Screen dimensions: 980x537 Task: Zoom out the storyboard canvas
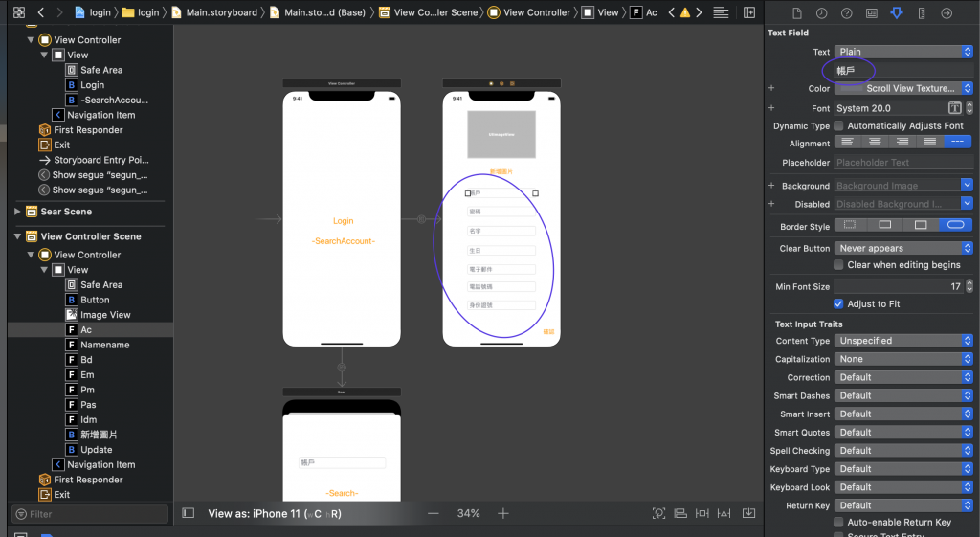pos(434,513)
